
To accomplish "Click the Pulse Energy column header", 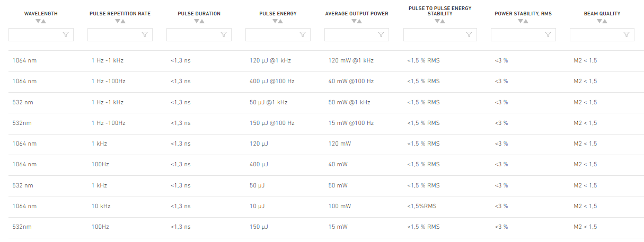I will (x=278, y=14).
